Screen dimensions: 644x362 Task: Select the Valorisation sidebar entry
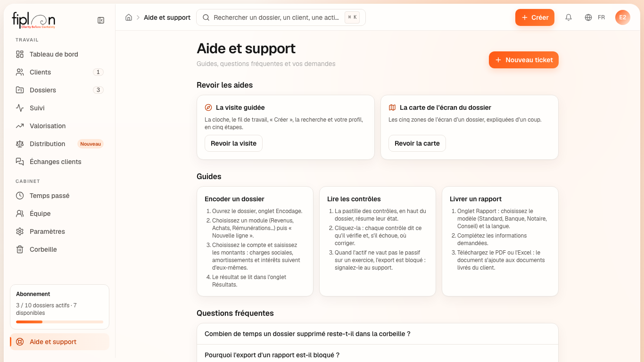59,126
